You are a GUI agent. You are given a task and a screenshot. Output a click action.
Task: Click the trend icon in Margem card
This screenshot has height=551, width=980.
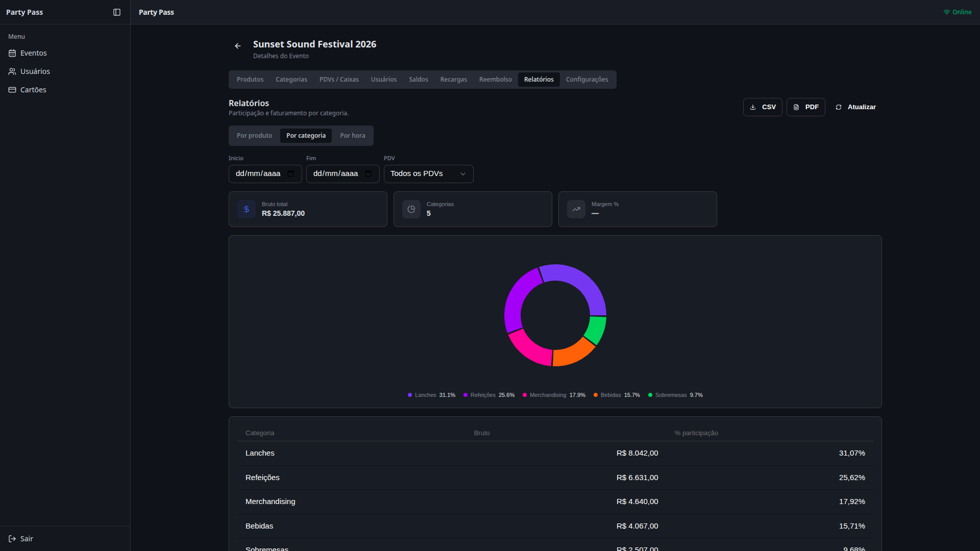tap(576, 209)
